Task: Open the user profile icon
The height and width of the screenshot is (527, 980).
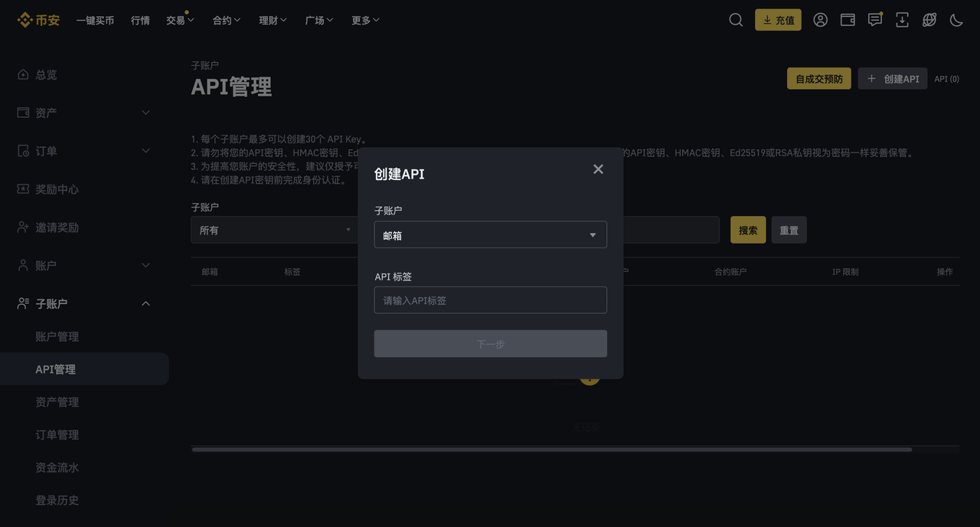Action: click(820, 20)
